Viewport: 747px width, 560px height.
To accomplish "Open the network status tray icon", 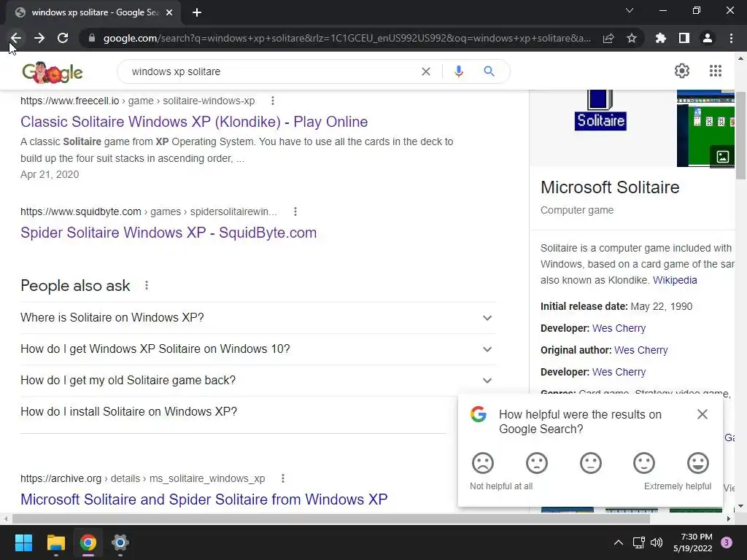I will (639, 542).
